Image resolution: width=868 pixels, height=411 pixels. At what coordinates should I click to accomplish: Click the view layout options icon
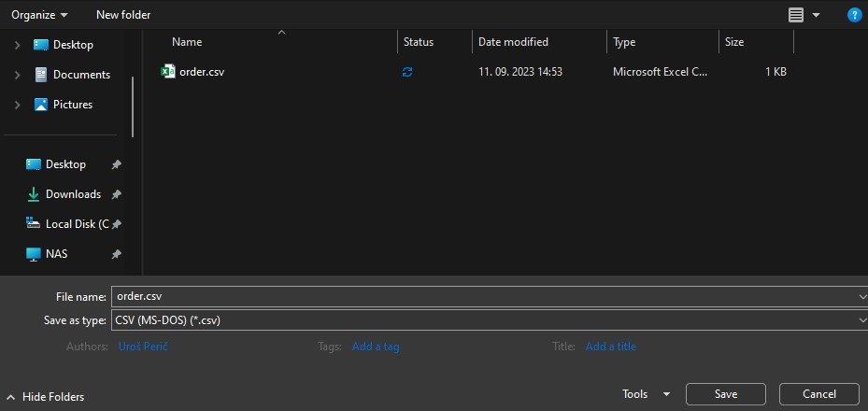coord(796,15)
